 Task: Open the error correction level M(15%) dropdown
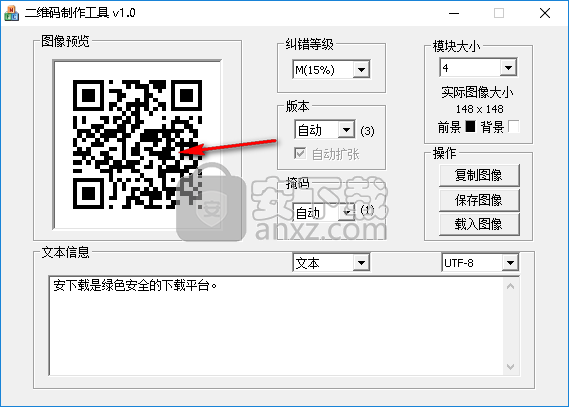331,69
